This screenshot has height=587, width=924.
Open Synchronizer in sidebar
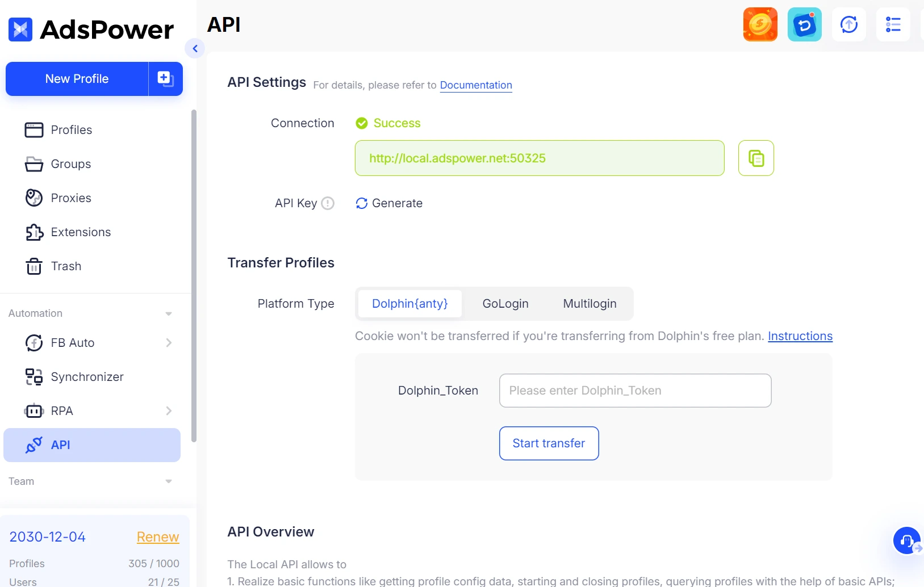[x=87, y=377]
